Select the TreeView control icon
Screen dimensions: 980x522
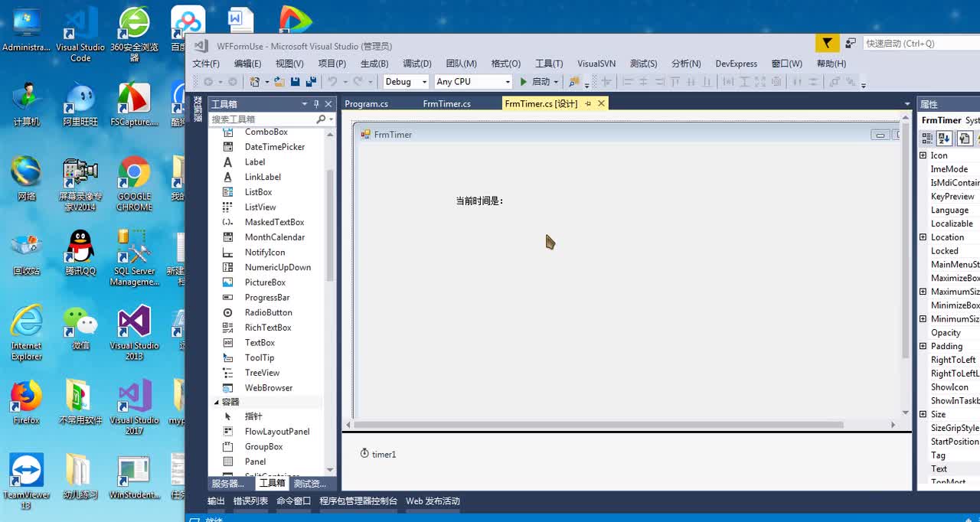pos(227,373)
